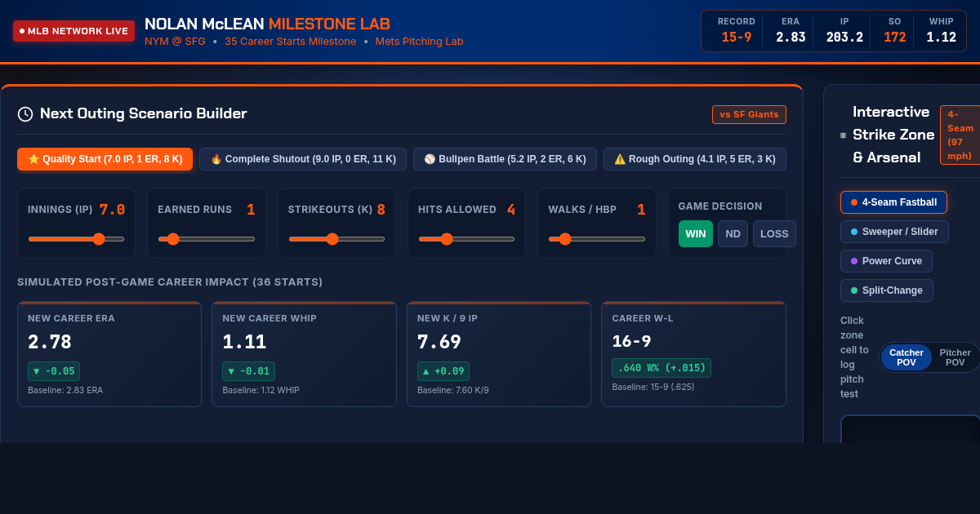Adjust the Earned Runs slider
980x514 pixels.
tap(206, 239)
